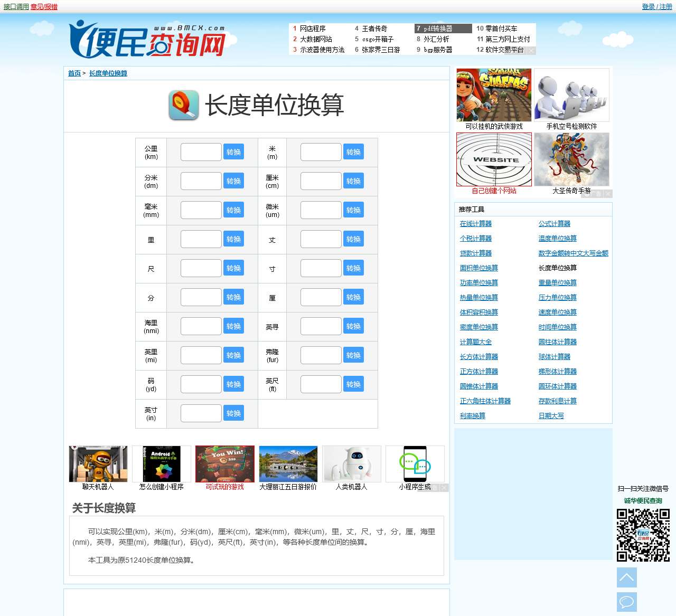Open the 面积单位换算 tool link
The image size is (676, 616).
479,268
